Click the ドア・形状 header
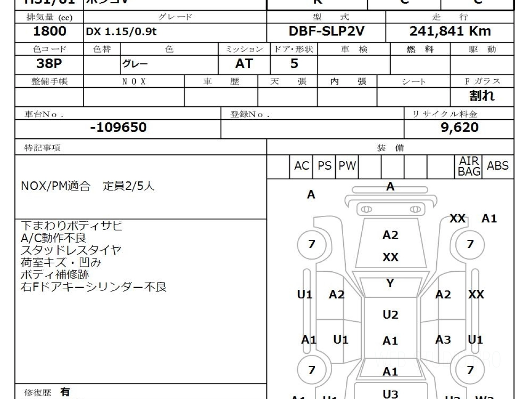This screenshot has height=399, width=532. [x=294, y=49]
